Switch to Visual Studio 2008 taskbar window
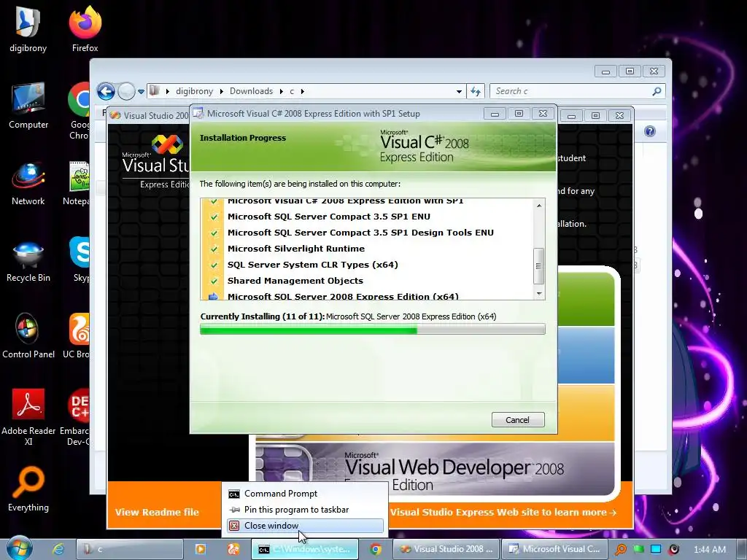The width and height of the screenshot is (747, 560). click(x=446, y=549)
